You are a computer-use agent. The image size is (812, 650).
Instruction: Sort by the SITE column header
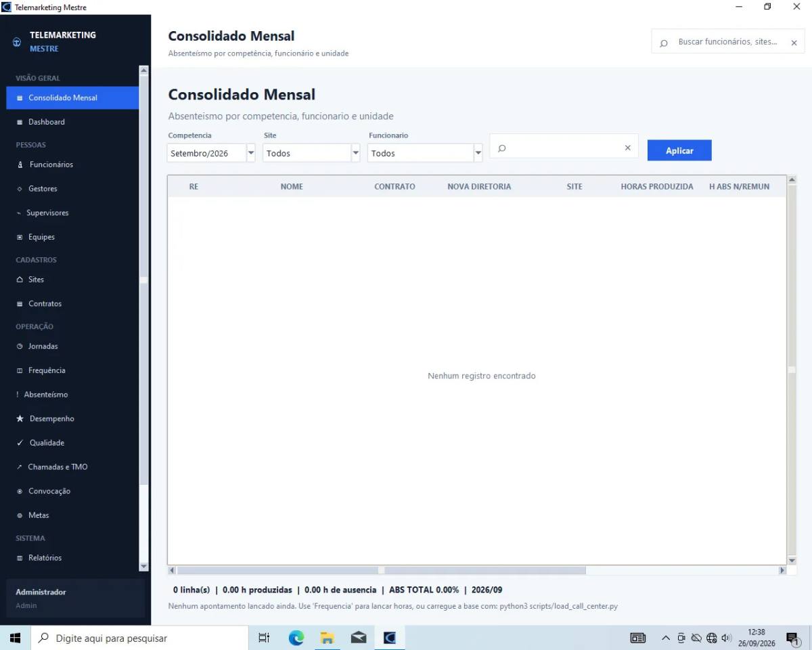click(574, 186)
